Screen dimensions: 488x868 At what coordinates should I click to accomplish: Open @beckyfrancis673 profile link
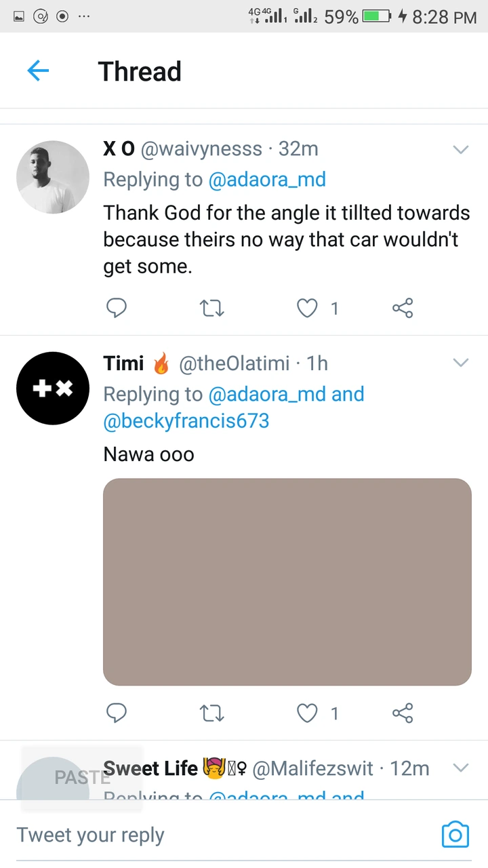tap(186, 421)
